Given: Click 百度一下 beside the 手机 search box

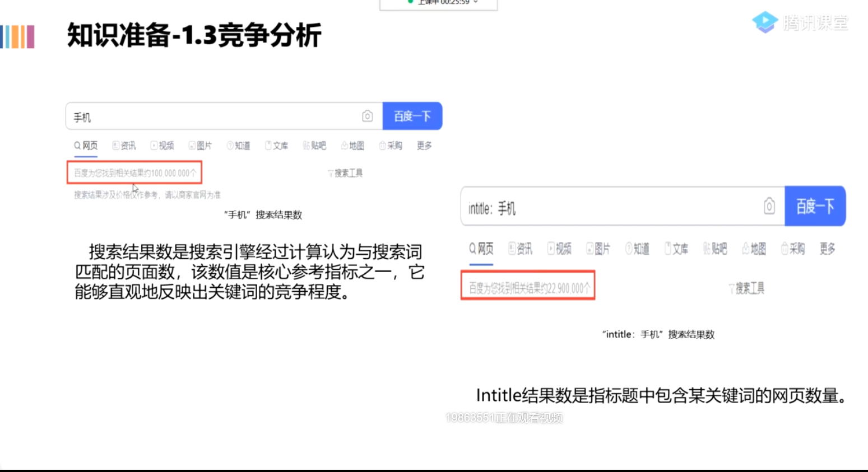Looking at the screenshot, I should click(412, 116).
